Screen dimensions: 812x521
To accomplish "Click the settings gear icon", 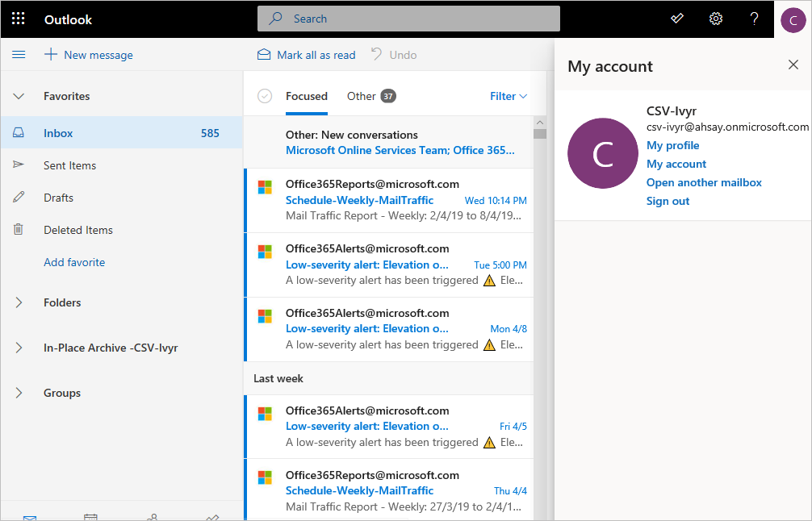I will [715, 19].
